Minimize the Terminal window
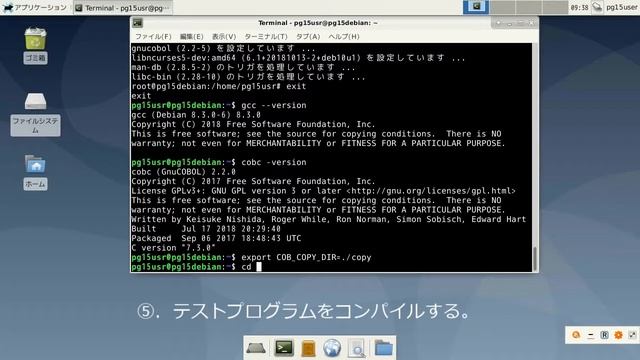Screen dimensions: 640x360 click(509, 23)
